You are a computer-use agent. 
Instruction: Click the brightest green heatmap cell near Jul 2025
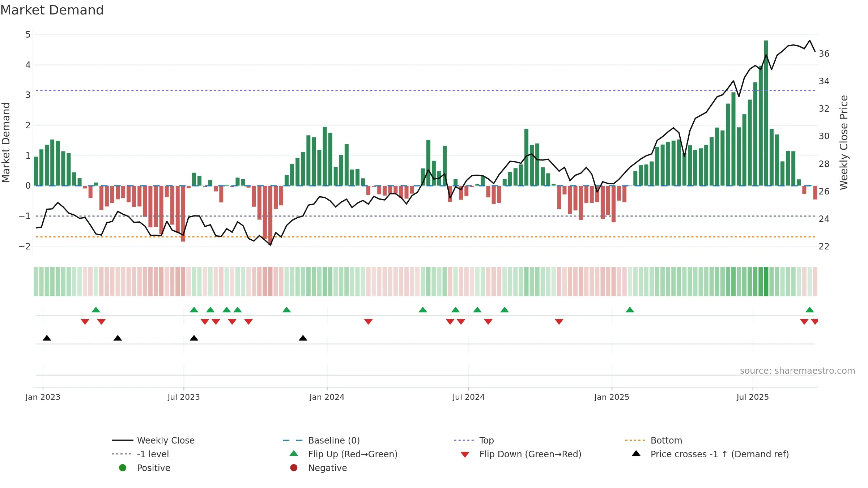[x=766, y=282]
